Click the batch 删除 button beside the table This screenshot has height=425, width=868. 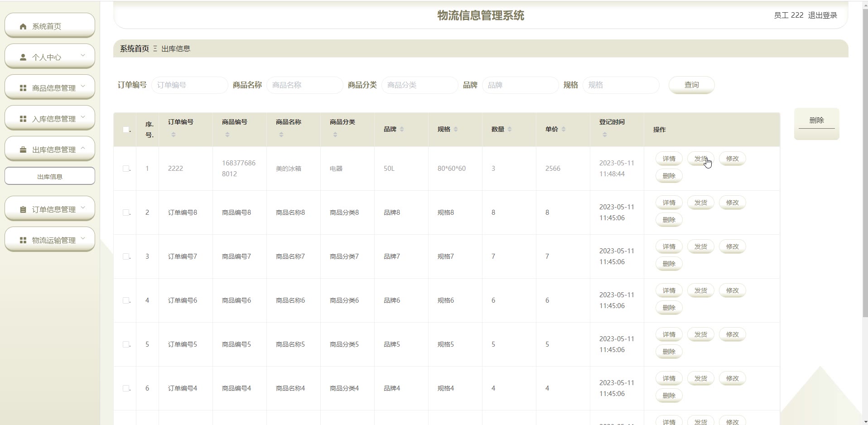[x=817, y=123]
